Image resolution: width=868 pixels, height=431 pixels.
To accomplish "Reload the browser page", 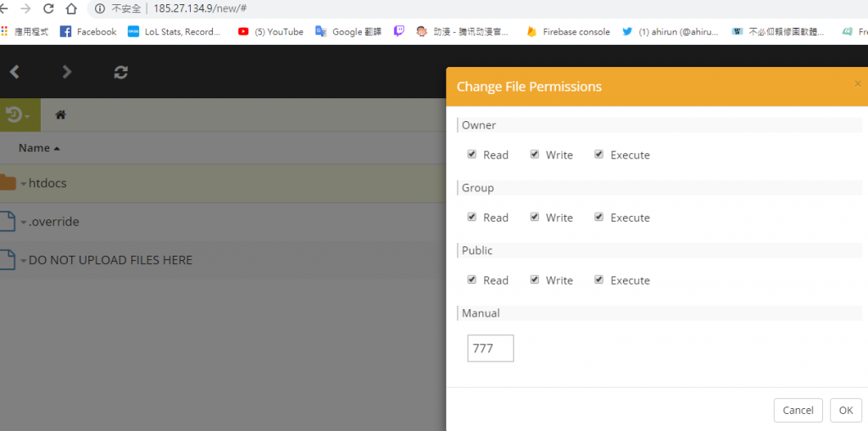I will (x=48, y=8).
